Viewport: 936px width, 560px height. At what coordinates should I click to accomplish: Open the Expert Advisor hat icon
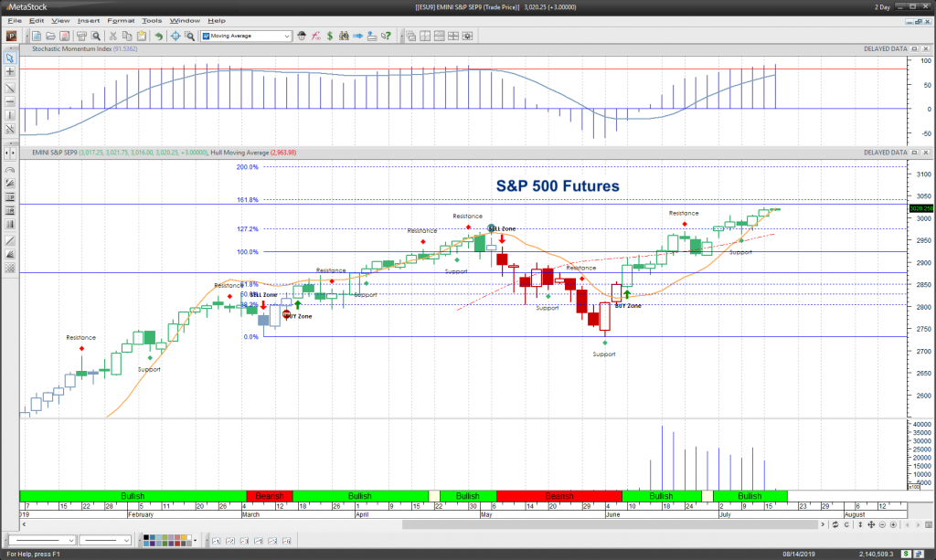(302, 36)
